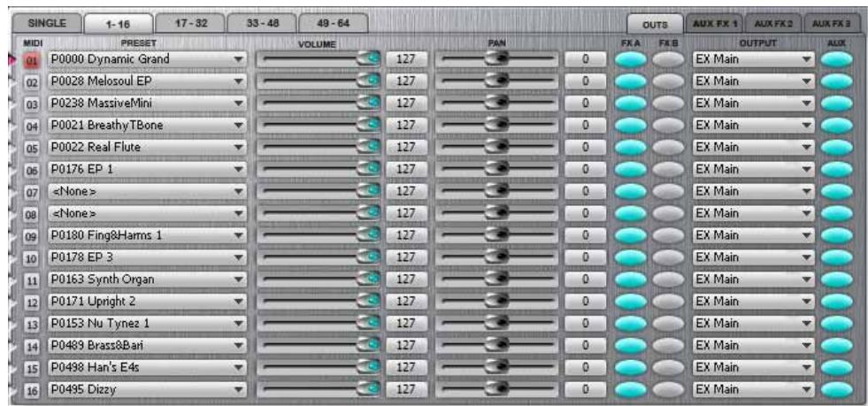Toggle FX A for Dynamic Grand row

click(x=631, y=60)
